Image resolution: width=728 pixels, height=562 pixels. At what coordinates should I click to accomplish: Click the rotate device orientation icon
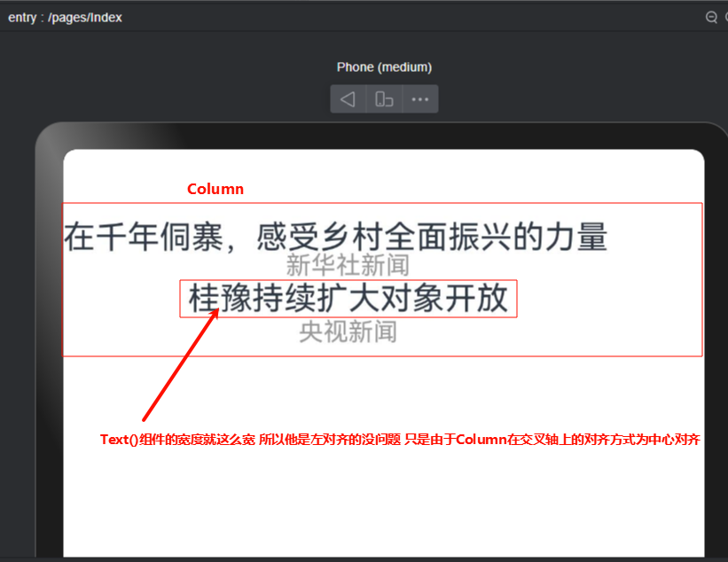pos(384,99)
